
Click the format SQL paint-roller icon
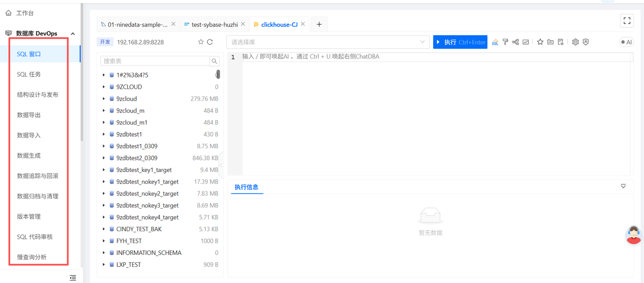click(x=505, y=42)
